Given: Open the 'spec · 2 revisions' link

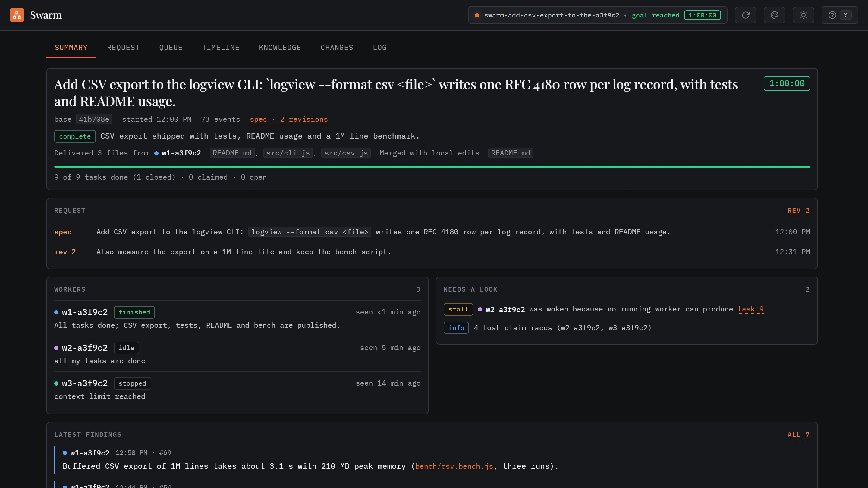Looking at the screenshot, I should (x=289, y=119).
